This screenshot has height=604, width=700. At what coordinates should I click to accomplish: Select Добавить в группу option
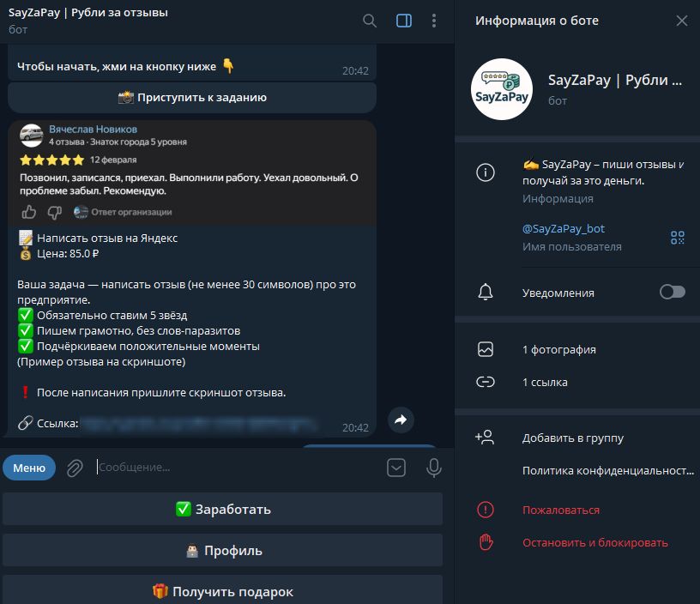pos(572,438)
